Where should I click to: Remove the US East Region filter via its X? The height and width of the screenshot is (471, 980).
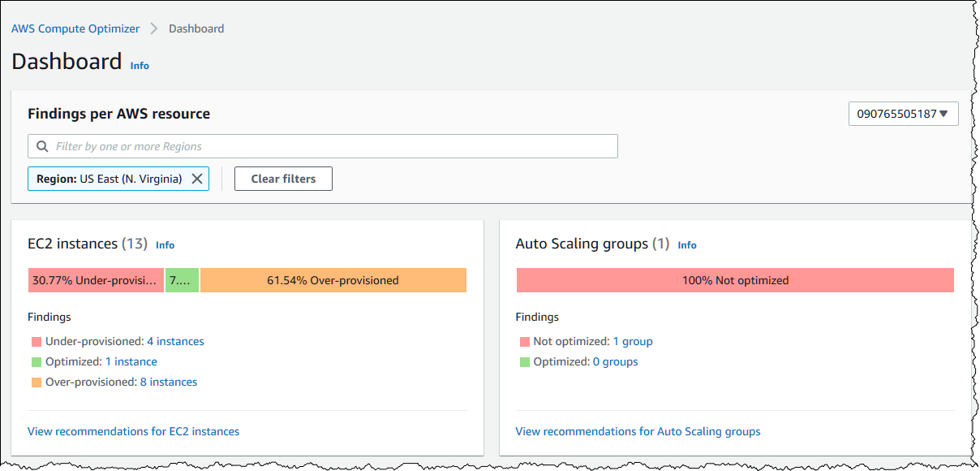coord(197,179)
